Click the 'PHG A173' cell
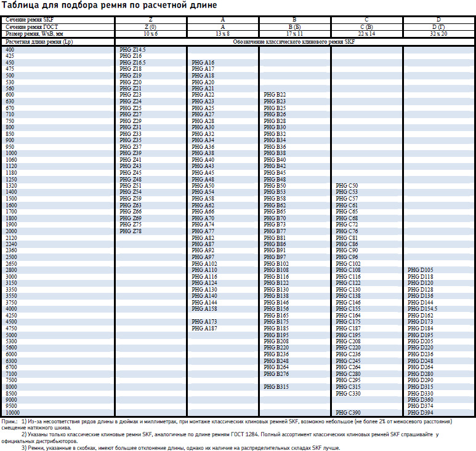This screenshot has width=476, height=451. click(204, 322)
